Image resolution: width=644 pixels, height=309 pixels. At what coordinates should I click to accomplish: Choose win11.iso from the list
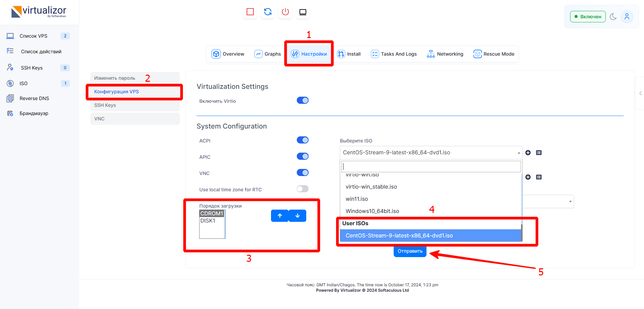(x=430, y=199)
